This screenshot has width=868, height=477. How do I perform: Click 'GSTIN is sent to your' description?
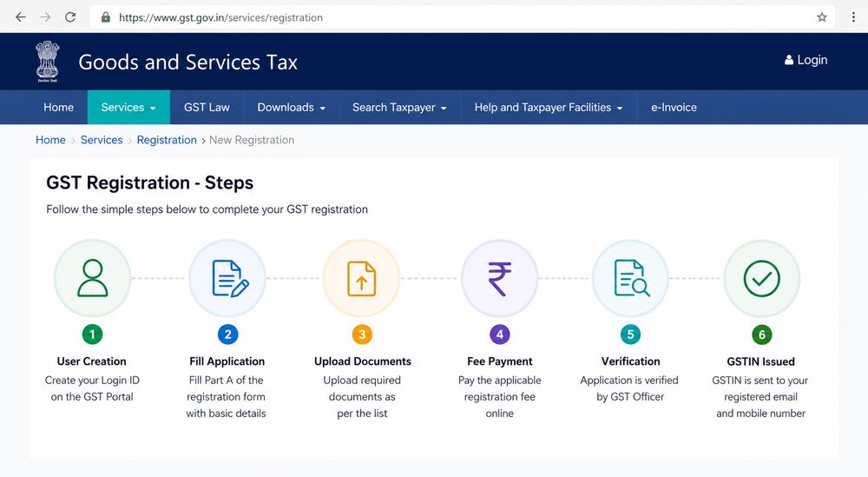(x=760, y=381)
